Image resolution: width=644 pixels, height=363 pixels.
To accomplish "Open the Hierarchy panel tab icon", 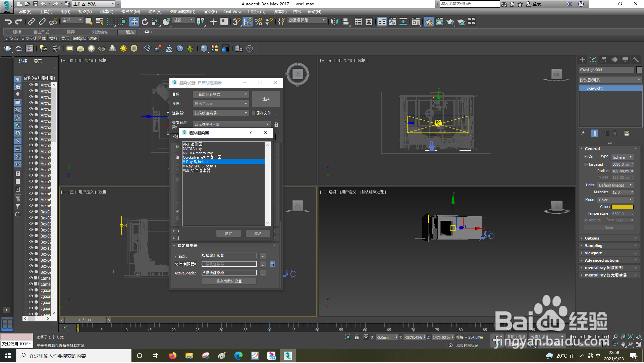I will 604,60.
